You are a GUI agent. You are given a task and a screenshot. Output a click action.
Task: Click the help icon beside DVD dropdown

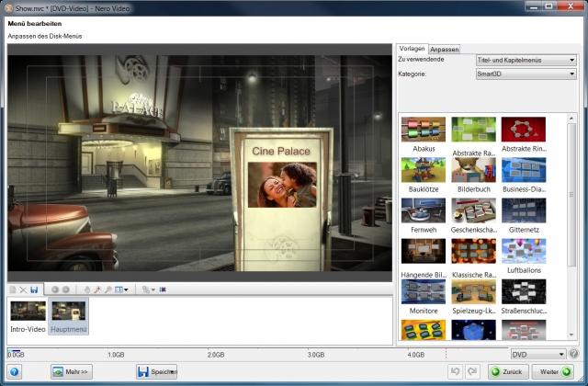pyautogui.click(x=574, y=354)
